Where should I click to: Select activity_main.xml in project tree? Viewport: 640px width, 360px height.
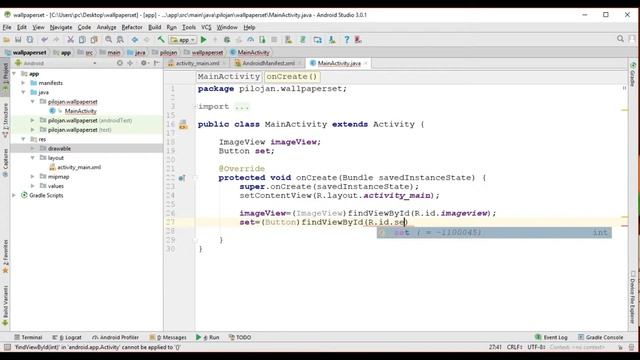pyautogui.click(x=79, y=167)
